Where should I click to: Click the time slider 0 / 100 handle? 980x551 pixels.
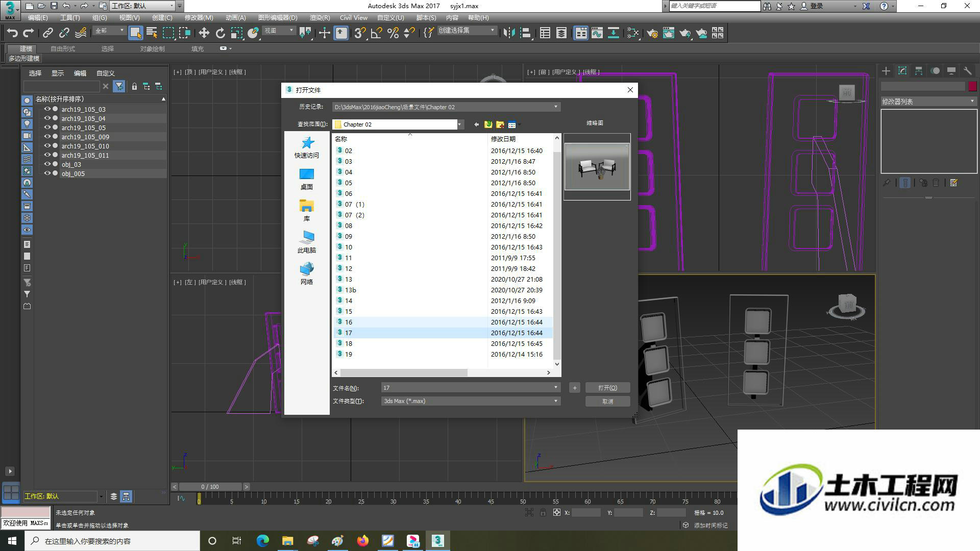(x=210, y=487)
